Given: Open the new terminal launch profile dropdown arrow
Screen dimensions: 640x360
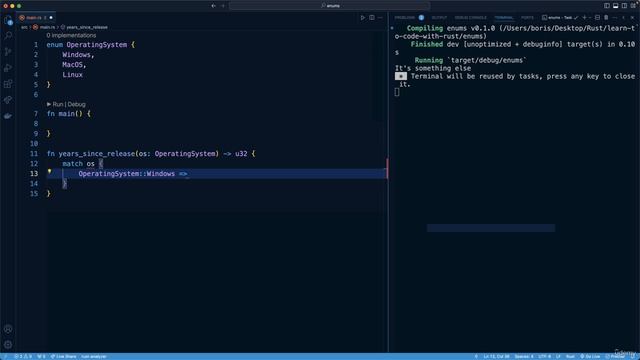Looking at the screenshot, I should pos(590,18).
